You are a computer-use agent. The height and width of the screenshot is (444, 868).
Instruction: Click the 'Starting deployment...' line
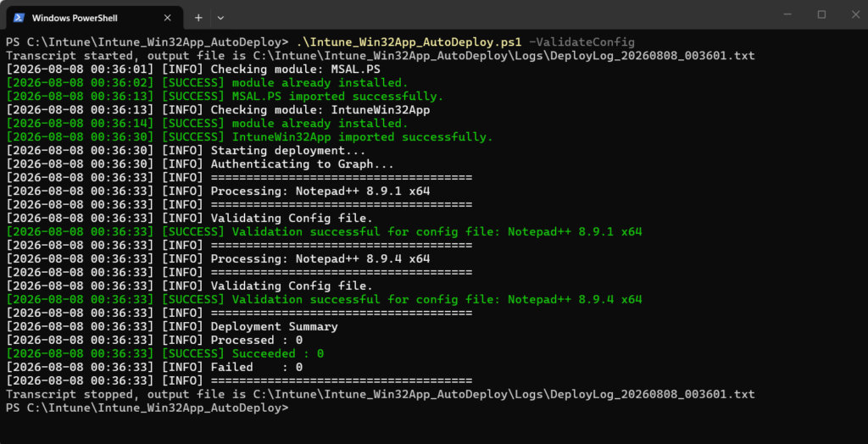click(186, 151)
